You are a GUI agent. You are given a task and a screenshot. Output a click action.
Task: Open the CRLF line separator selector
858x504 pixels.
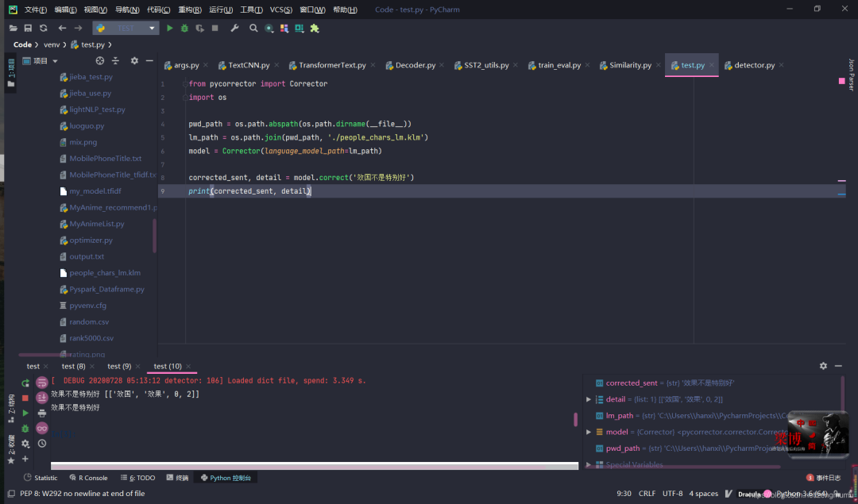(x=647, y=493)
